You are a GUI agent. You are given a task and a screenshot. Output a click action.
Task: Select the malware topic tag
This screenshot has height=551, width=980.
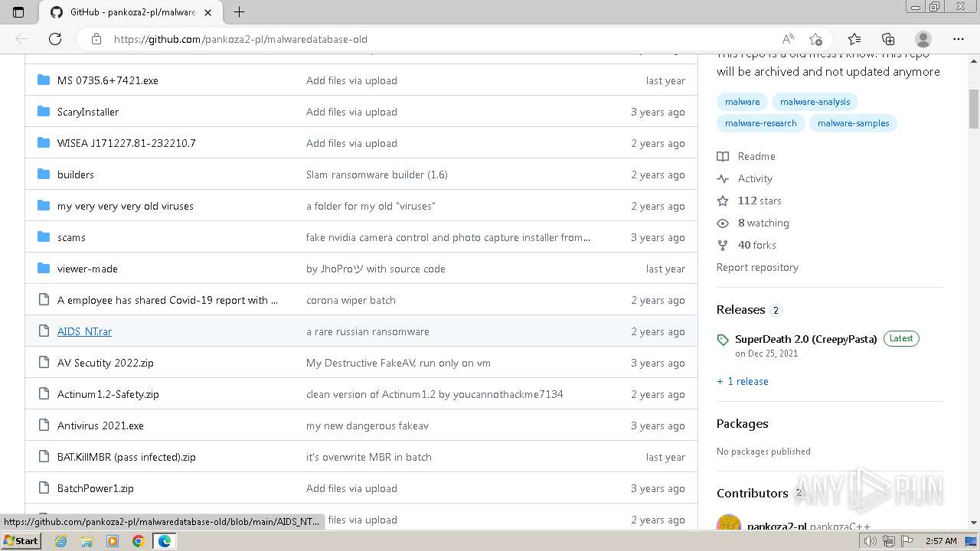[742, 102]
